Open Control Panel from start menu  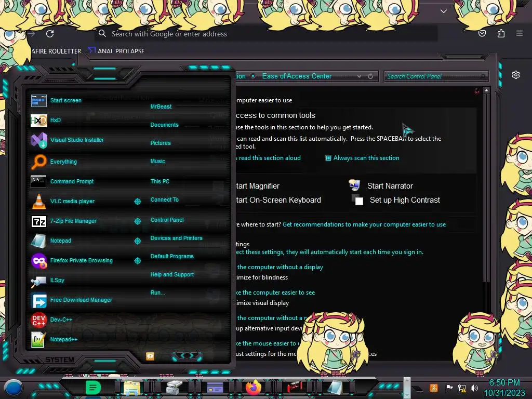(x=167, y=220)
